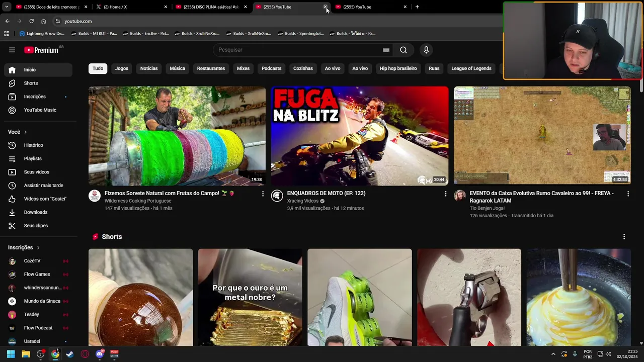Open rainbow ice cream video thumbnail
644x362 pixels.
177,136
